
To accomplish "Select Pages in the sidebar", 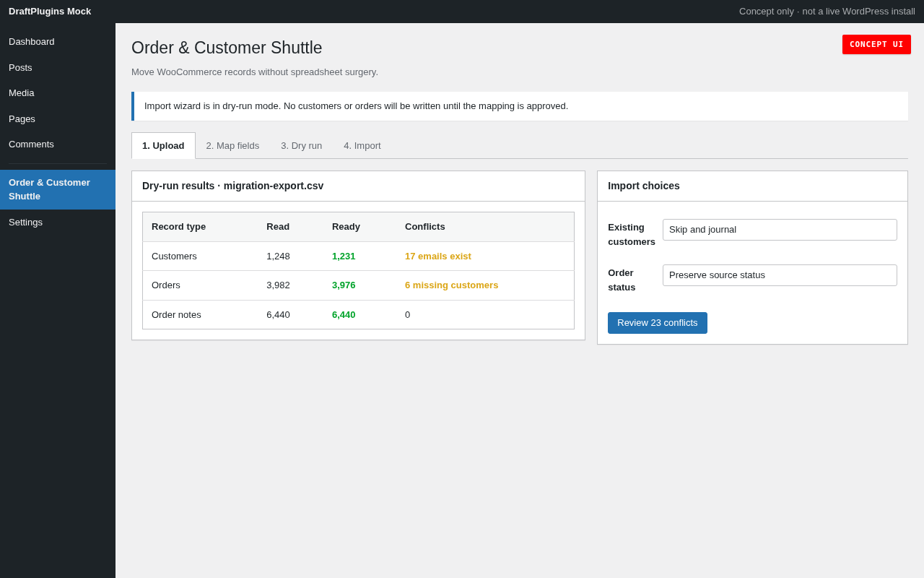I will 58,119.
